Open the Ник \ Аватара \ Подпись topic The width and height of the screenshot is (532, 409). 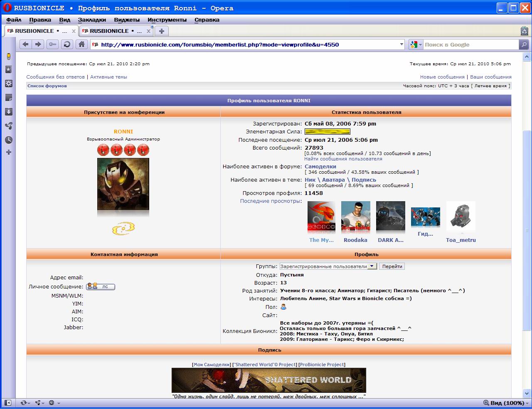pos(340,180)
